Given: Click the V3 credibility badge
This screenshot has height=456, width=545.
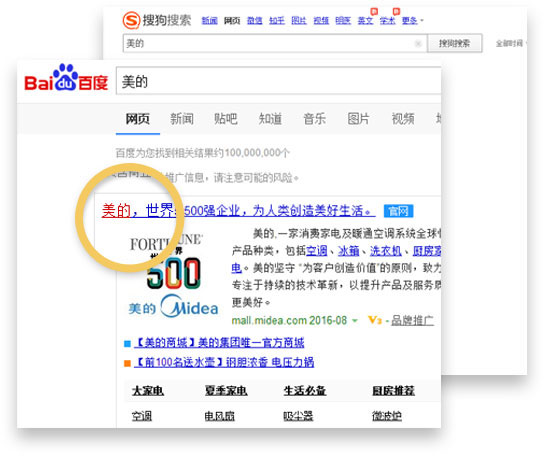Looking at the screenshot, I should point(375,320).
